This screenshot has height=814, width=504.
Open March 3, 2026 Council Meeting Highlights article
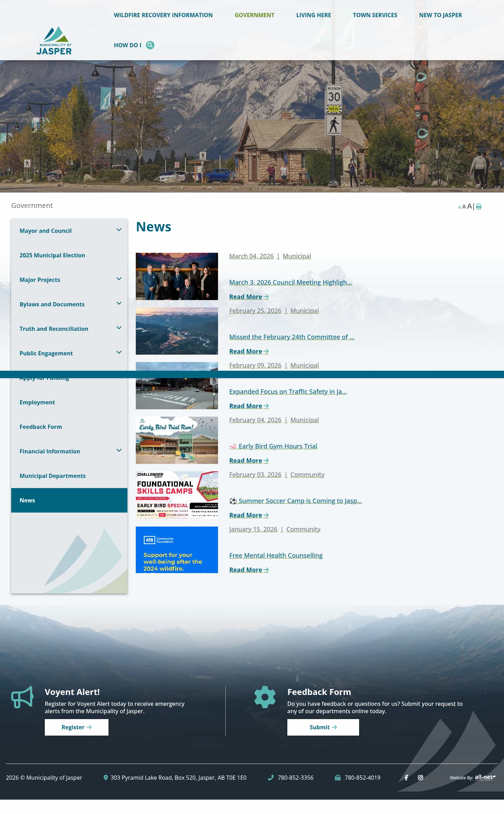[x=290, y=282]
